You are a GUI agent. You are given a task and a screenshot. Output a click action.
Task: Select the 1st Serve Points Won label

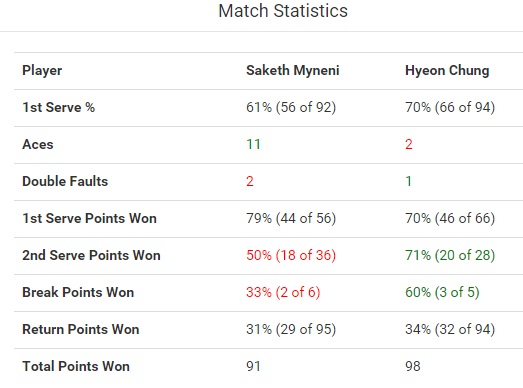tap(89, 219)
